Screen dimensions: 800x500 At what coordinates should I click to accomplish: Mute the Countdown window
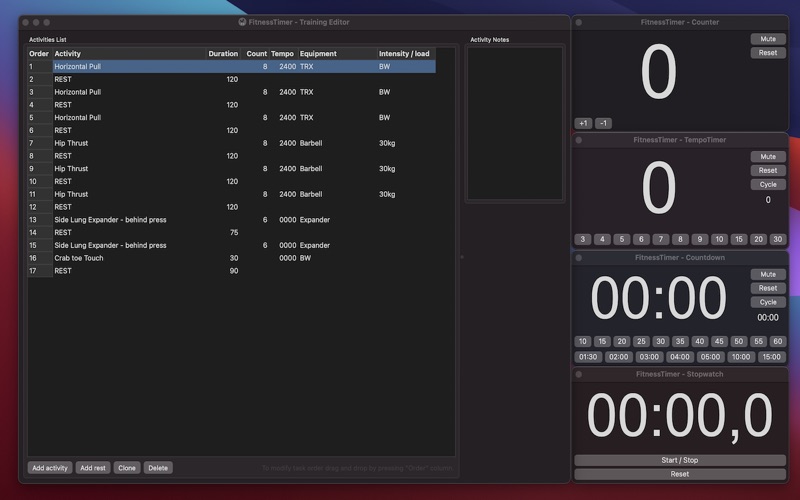[x=768, y=274]
